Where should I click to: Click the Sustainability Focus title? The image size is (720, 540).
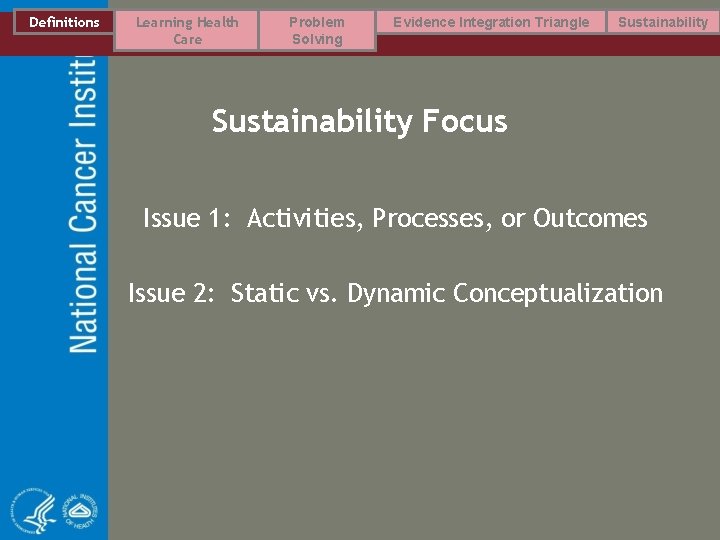pos(360,122)
